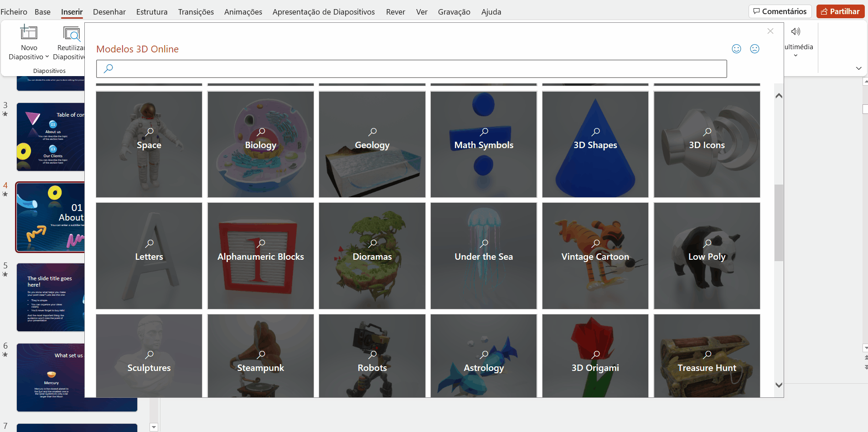Image resolution: width=868 pixels, height=432 pixels.
Task: Click the dialog scrollbar up arrow
Action: (779, 96)
